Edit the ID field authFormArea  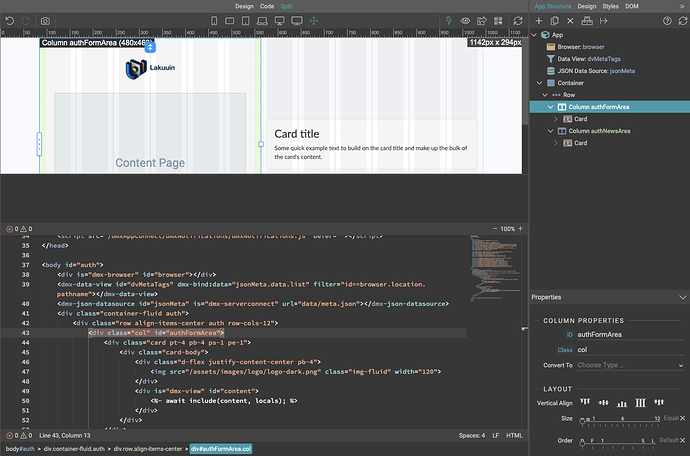[x=630, y=335]
